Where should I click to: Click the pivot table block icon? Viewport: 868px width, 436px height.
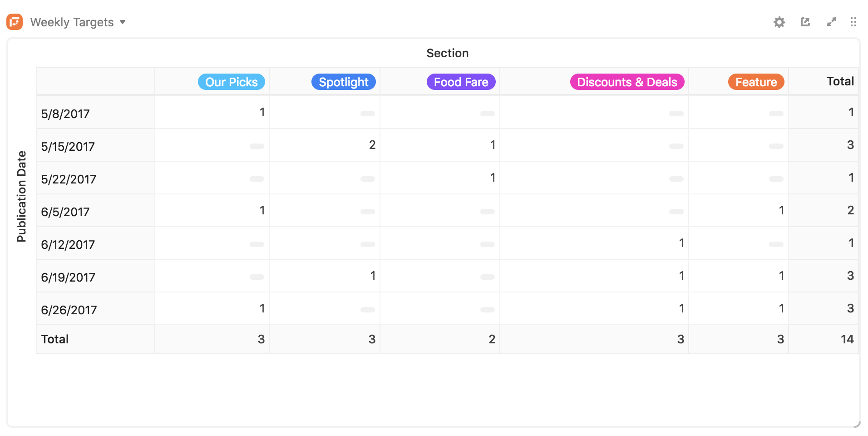click(x=15, y=22)
